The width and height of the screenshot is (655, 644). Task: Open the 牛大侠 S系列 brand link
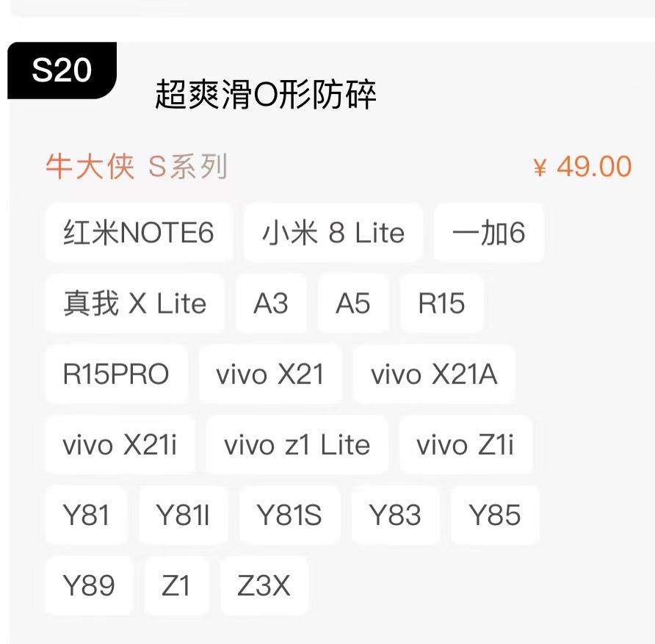click(136, 167)
